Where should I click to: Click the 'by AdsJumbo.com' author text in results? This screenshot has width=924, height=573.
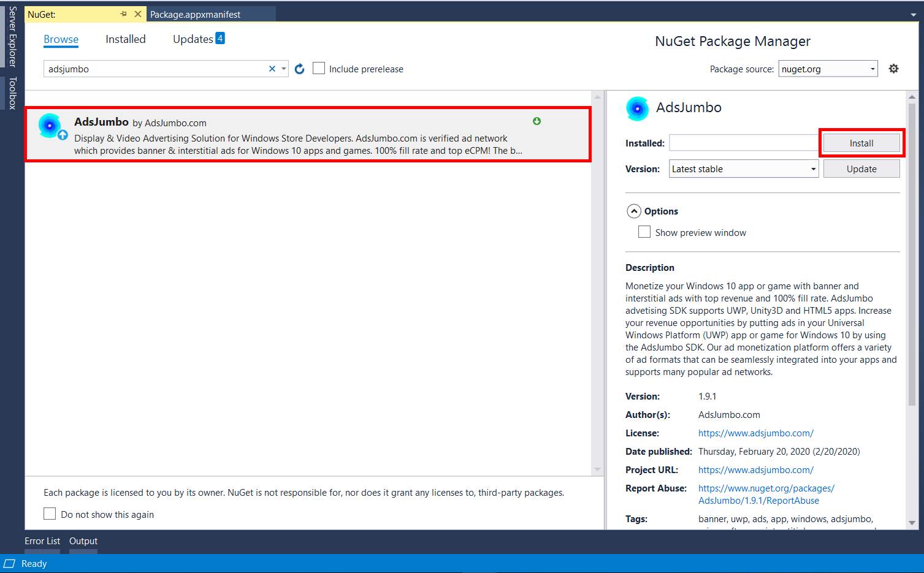pyautogui.click(x=169, y=123)
